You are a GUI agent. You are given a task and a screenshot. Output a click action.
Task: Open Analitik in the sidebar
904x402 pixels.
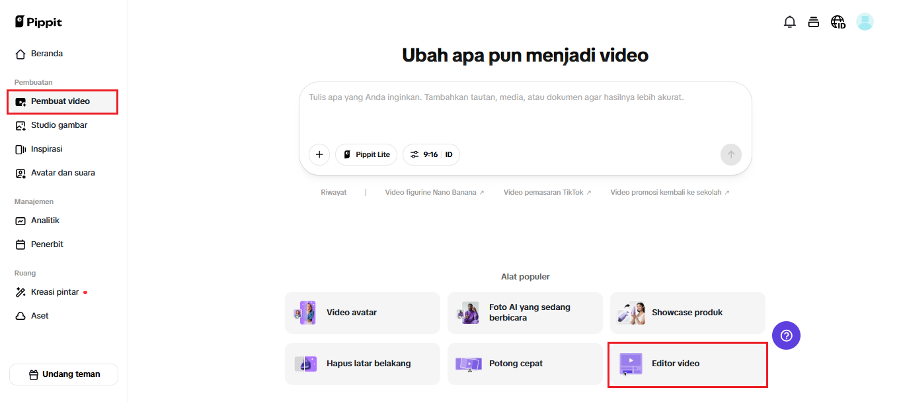[46, 220]
